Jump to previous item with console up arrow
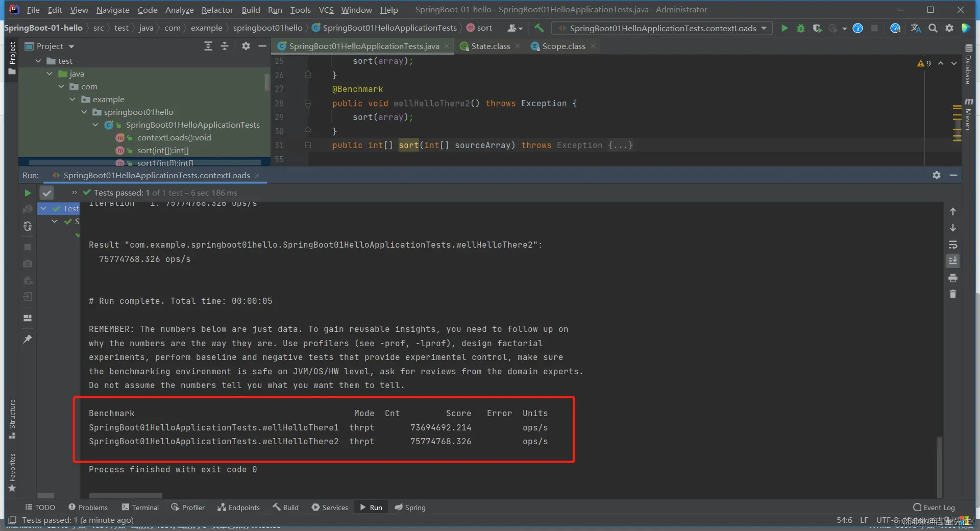This screenshot has height=531, width=980. [x=953, y=211]
